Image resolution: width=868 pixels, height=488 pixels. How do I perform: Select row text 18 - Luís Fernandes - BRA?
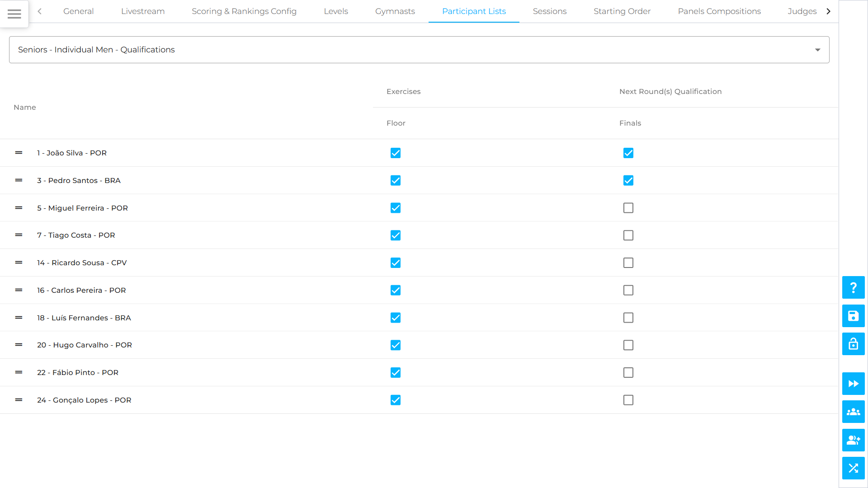(84, 318)
